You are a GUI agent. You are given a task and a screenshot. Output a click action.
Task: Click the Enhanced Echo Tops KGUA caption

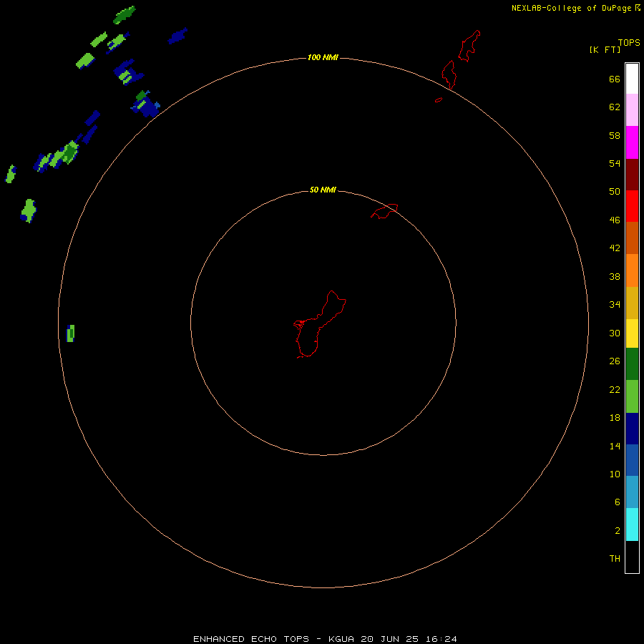325,639
